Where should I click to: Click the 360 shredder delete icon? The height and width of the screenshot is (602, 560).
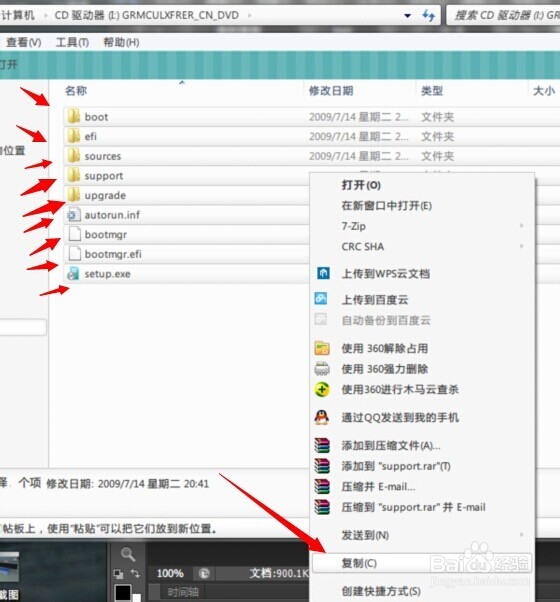[x=322, y=369]
